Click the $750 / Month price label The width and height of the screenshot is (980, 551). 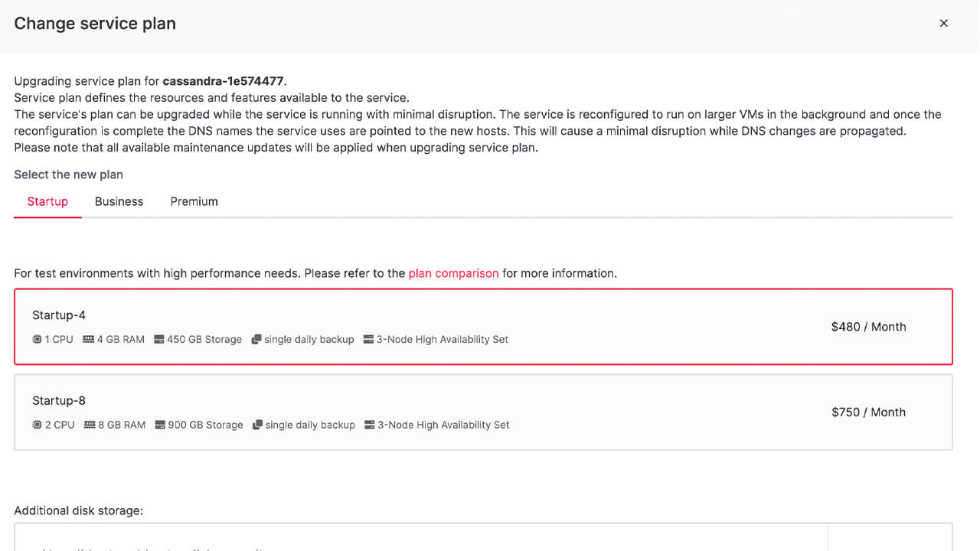pos(868,412)
